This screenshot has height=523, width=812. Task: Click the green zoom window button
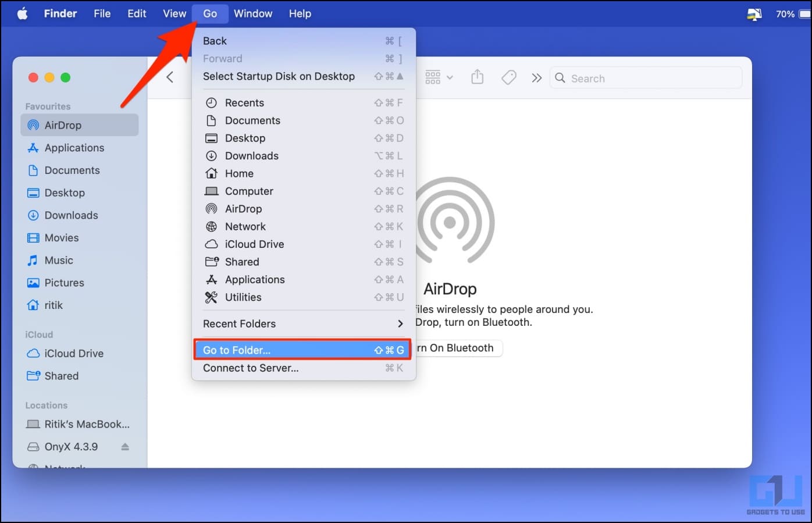(66, 77)
